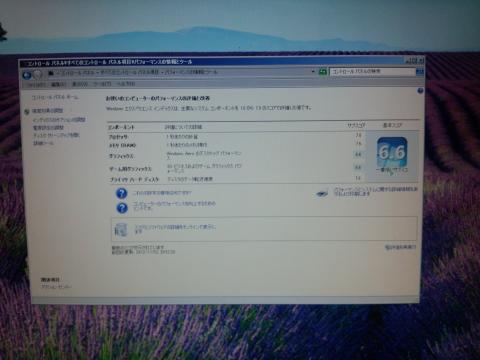Viewport: 480px width, 360px height.
Task: Click the Back navigation arrow button
Action: [27, 75]
